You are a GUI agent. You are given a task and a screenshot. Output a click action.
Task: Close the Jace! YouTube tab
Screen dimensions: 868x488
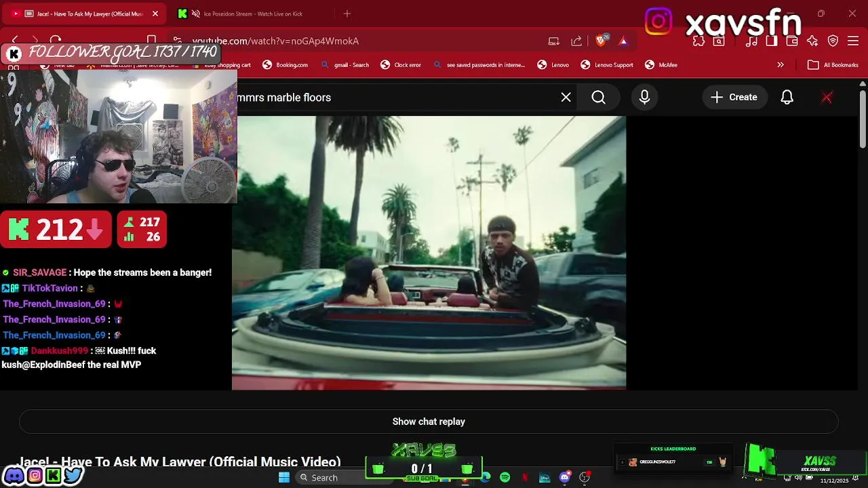pos(155,14)
